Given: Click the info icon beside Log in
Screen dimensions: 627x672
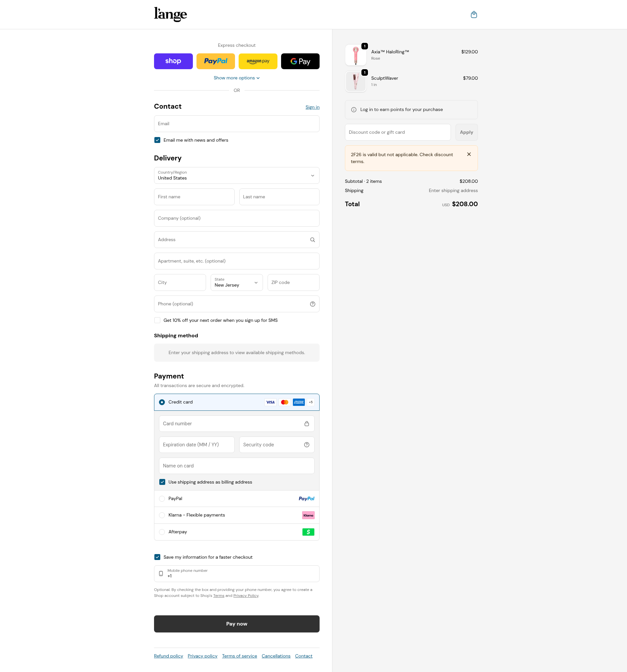Looking at the screenshot, I should 354,109.
